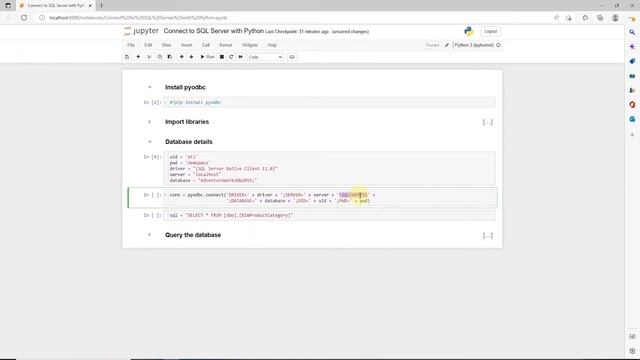Interrupt the kernel with stop icon
This screenshot has height=360, width=640.
(x=222, y=57)
